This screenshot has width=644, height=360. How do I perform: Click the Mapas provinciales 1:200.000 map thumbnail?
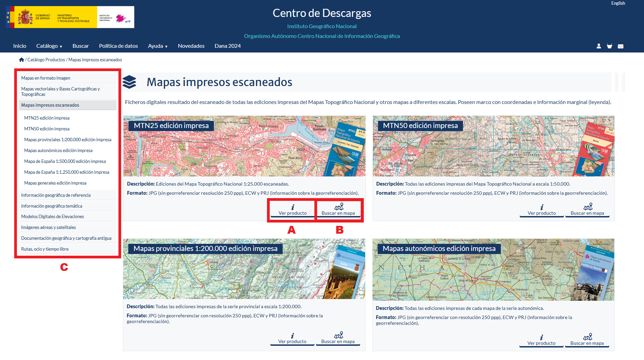[244, 274]
